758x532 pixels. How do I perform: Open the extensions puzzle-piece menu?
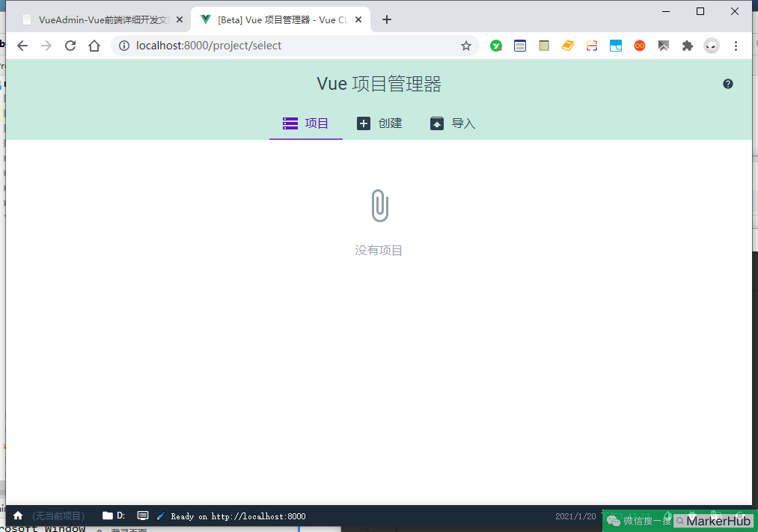pos(688,46)
